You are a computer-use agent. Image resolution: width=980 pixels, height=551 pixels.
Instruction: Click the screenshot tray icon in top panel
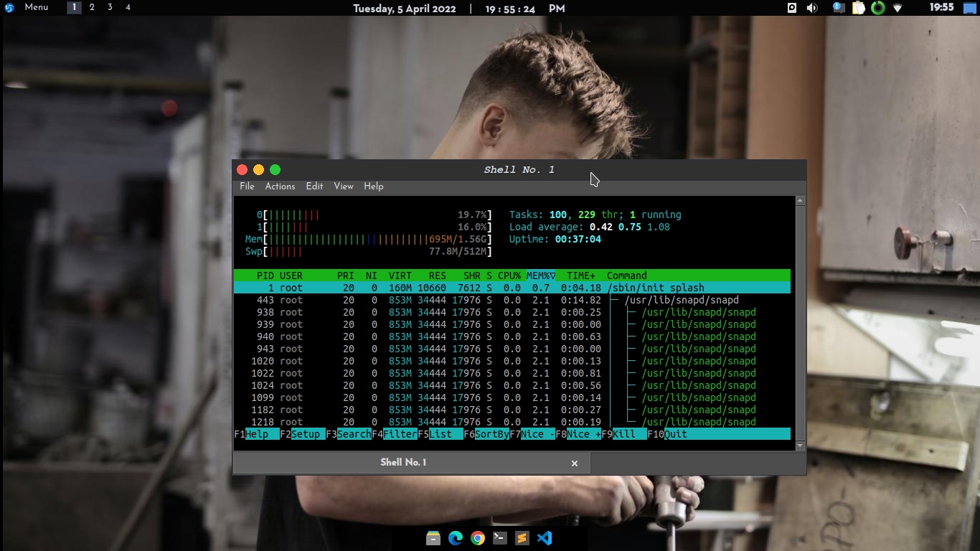(x=792, y=8)
